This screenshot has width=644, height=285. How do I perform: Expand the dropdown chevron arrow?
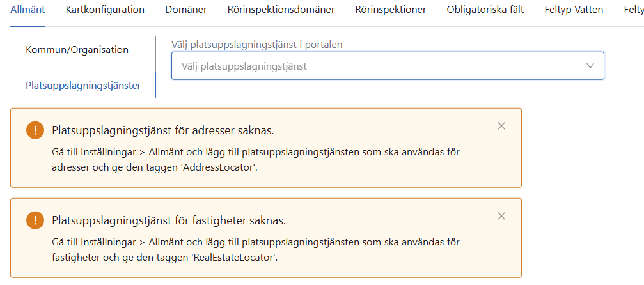coord(590,66)
